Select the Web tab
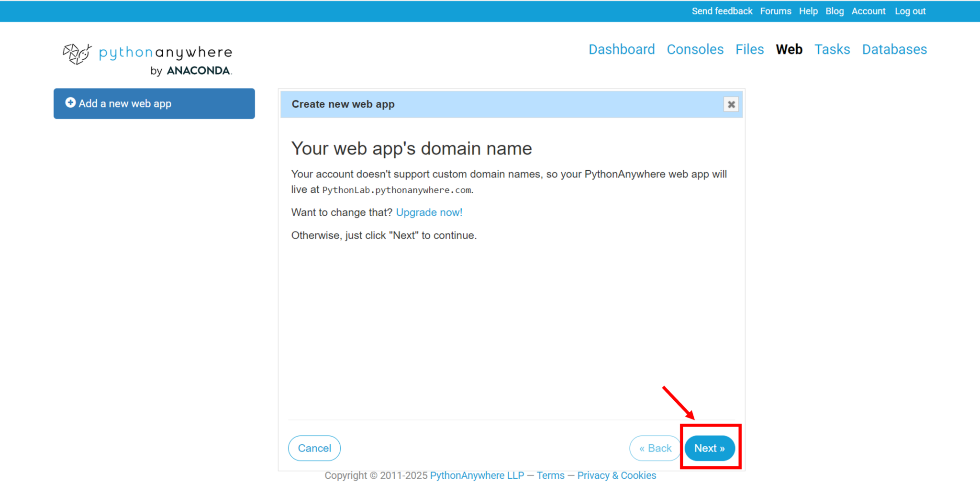Screen dimensions: 980x484 (x=789, y=49)
